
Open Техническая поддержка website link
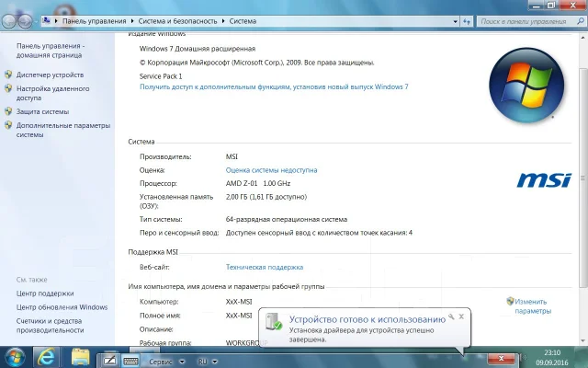click(265, 267)
